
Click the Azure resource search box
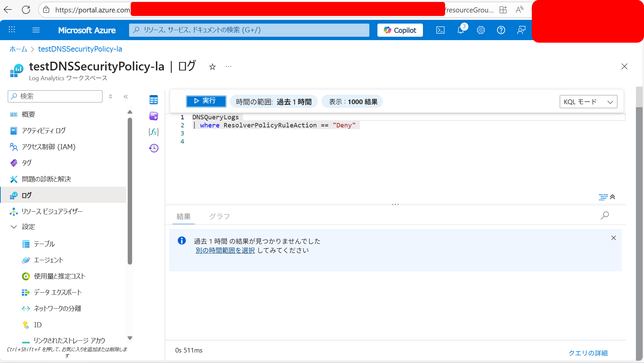(249, 30)
